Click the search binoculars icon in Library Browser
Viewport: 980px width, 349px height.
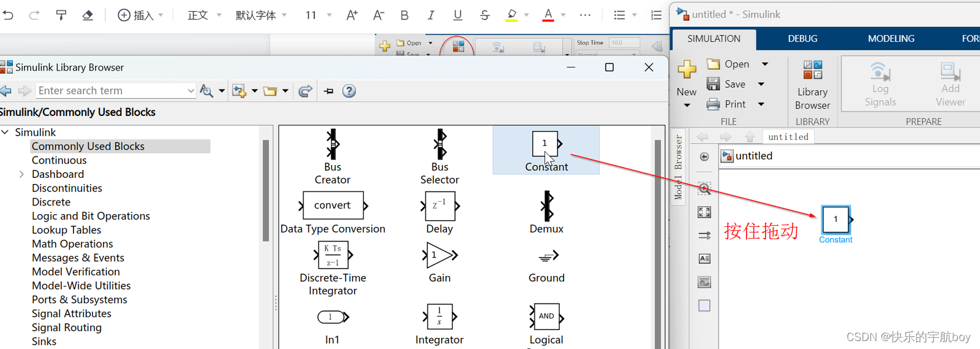(207, 91)
